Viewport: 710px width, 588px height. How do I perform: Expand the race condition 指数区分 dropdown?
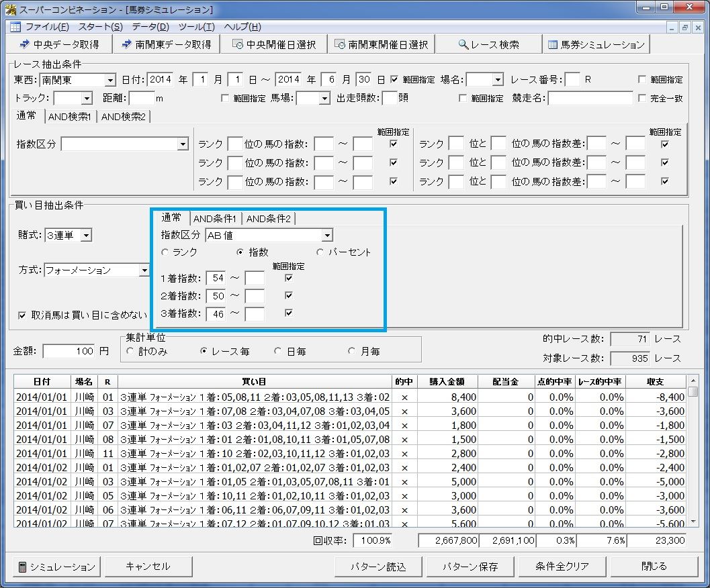183,144
